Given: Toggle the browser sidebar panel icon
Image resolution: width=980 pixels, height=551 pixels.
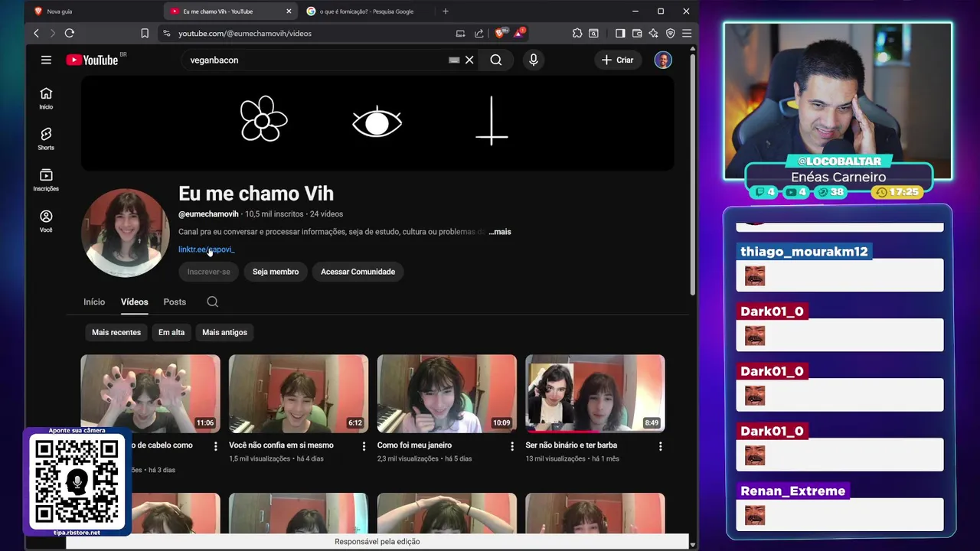Looking at the screenshot, I should pos(620,33).
